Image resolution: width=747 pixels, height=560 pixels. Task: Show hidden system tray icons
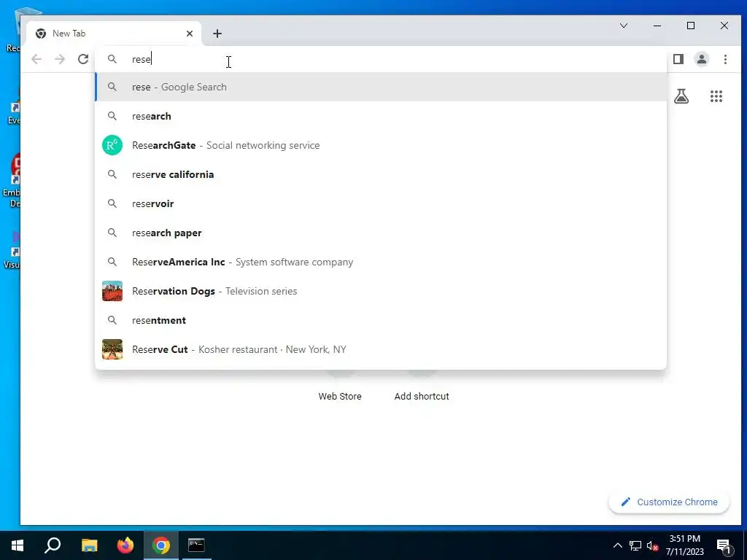617,545
